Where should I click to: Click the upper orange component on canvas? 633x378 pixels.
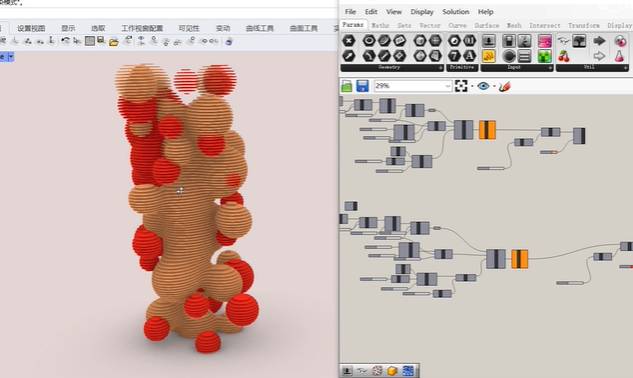(487, 130)
